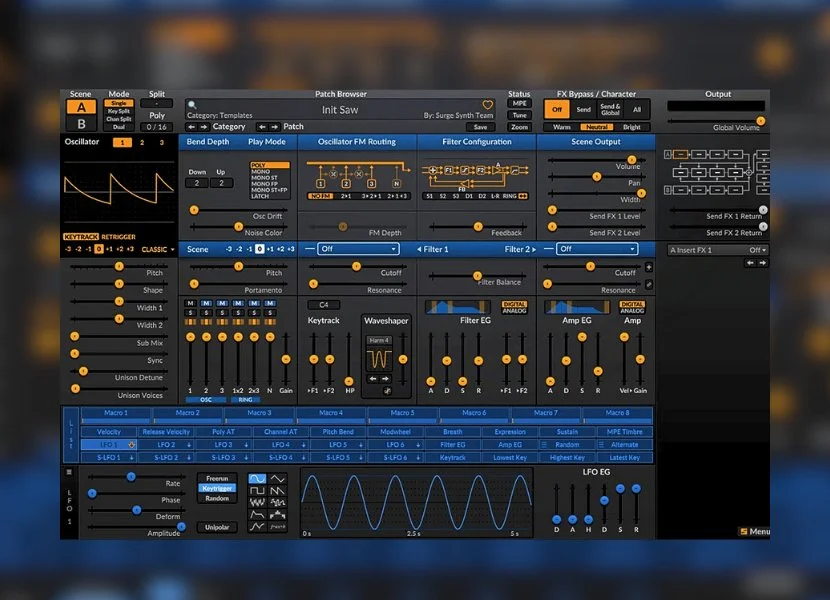Click the Global Volume slider knob

[760, 121]
